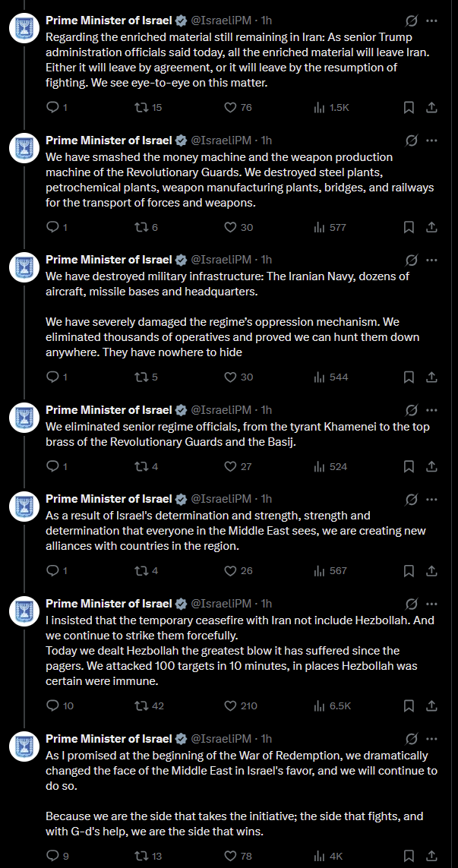
Task: Click profile avatar beside the steel plants tweet
Action: click(x=24, y=147)
